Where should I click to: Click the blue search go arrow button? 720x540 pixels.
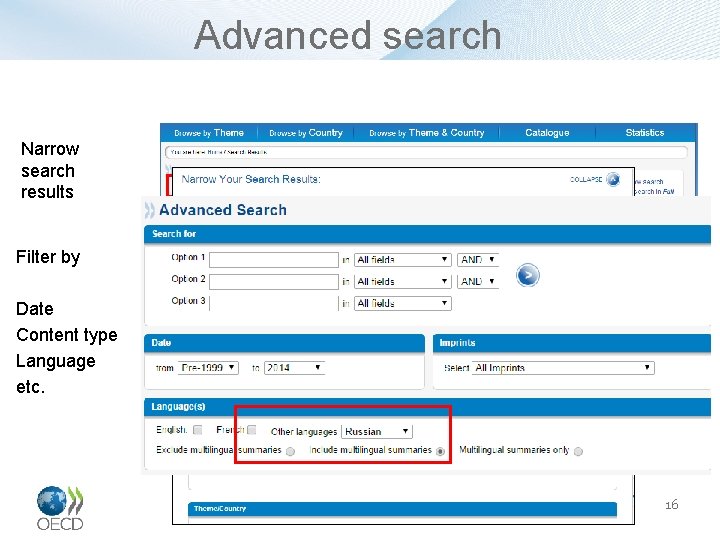tap(528, 275)
